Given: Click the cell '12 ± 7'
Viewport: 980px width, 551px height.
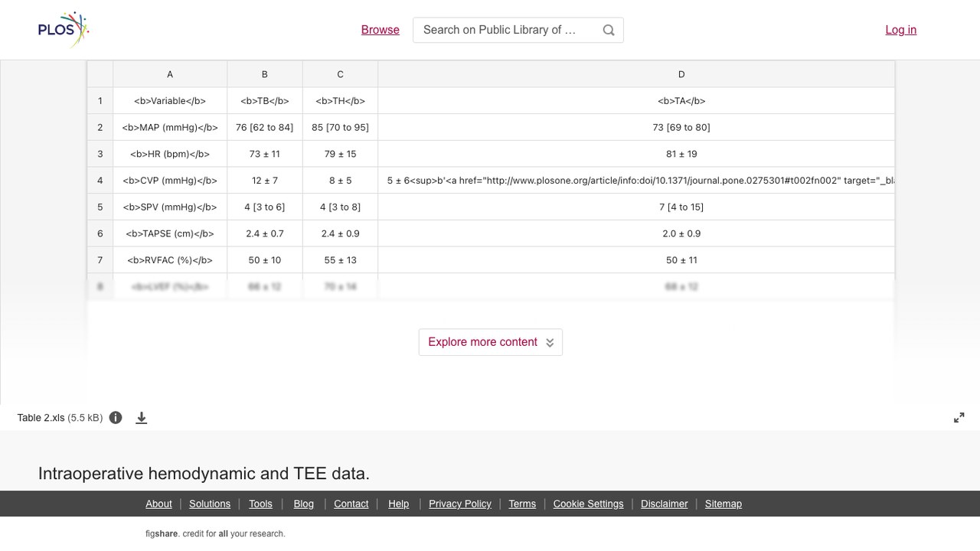Looking at the screenshot, I should coord(265,181).
